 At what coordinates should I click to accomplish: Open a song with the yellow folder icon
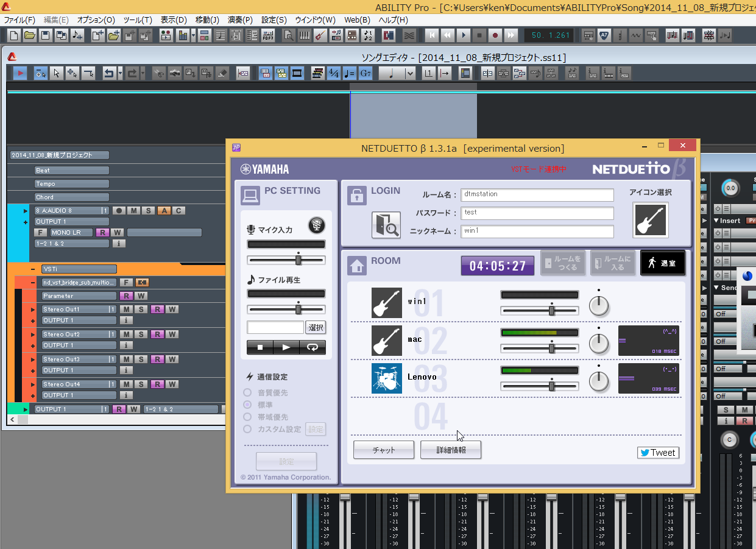29,35
